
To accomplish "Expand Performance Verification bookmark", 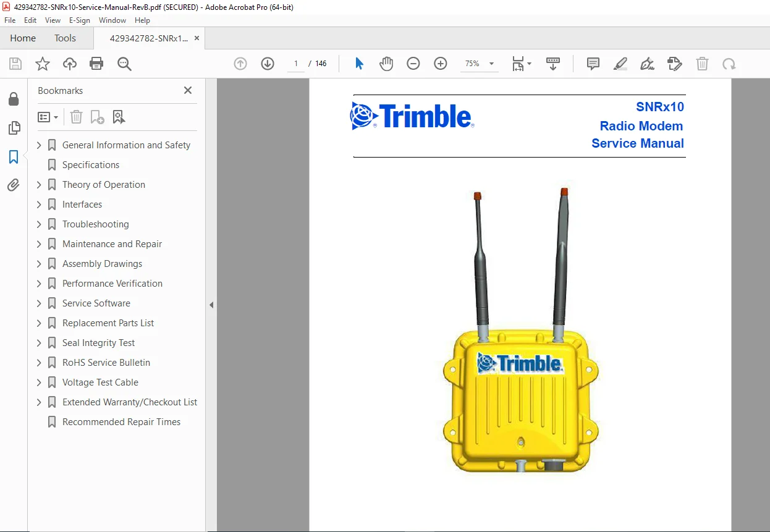I will [x=39, y=284].
